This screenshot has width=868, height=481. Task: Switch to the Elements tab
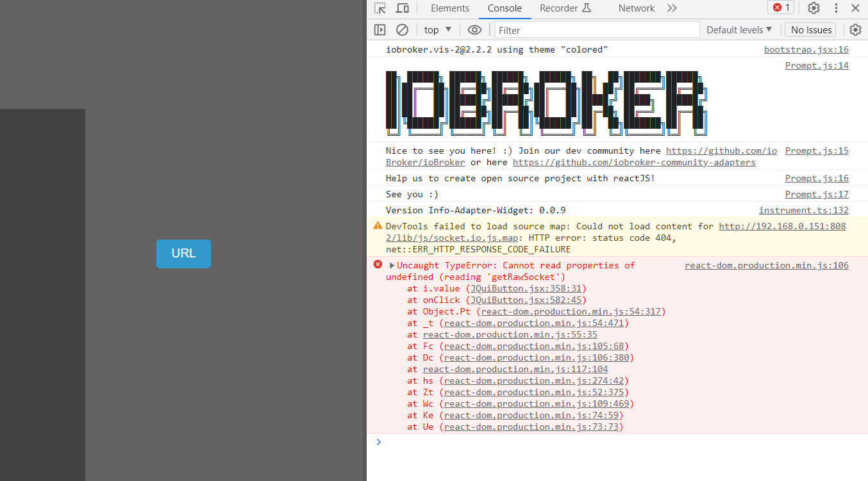click(450, 8)
